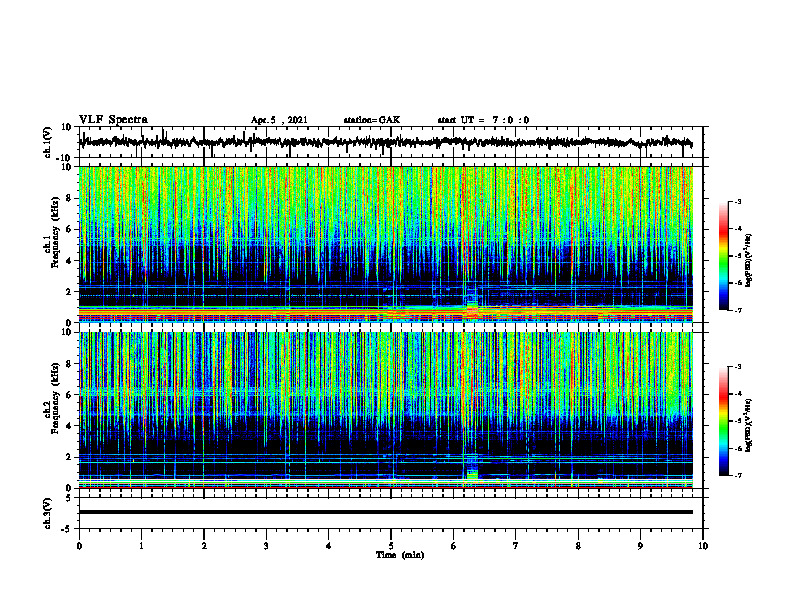Click the "-3" label on ch.2 color bar
The image size is (792, 612).
[x=737, y=367]
